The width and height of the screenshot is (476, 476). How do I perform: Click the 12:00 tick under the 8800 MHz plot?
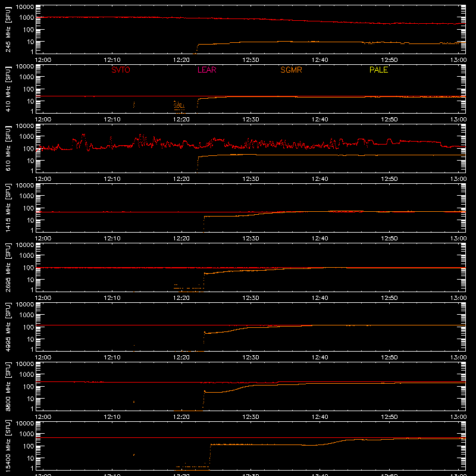43,417
